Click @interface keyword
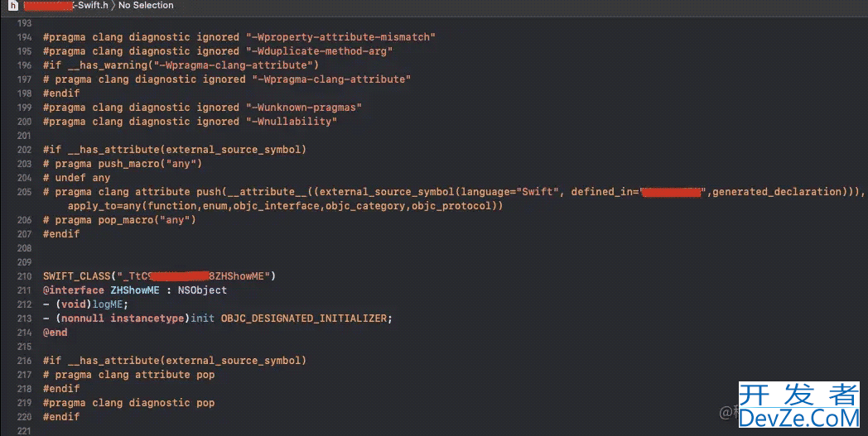The height and width of the screenshot is (436, 868). click(x=74, y=290)
